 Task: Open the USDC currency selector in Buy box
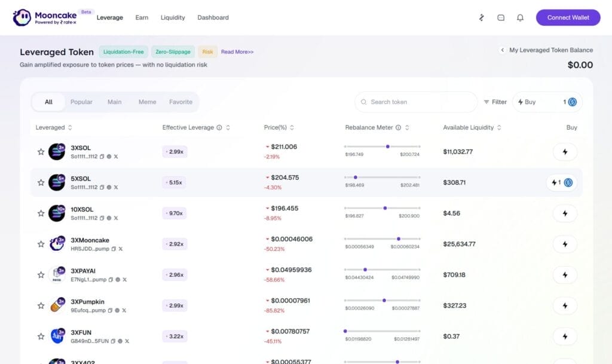(572, 102)
